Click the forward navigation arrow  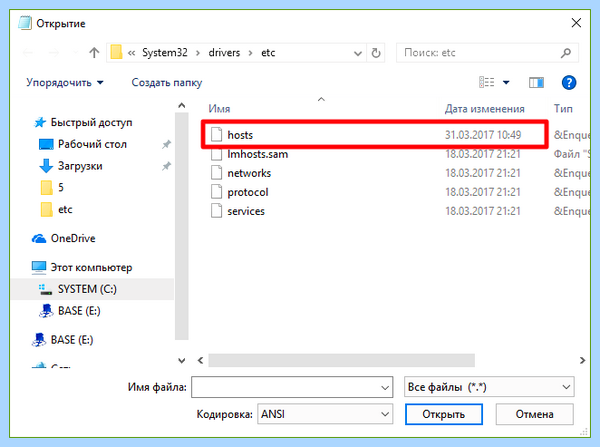[x=54, y=52]
